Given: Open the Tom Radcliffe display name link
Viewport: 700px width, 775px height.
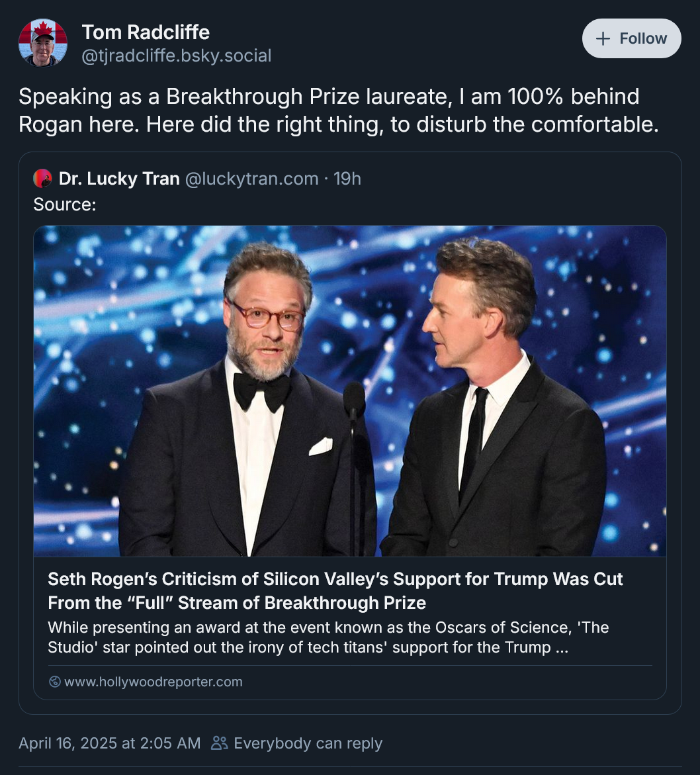Looking at the screenshot, I should coord(146,32).
